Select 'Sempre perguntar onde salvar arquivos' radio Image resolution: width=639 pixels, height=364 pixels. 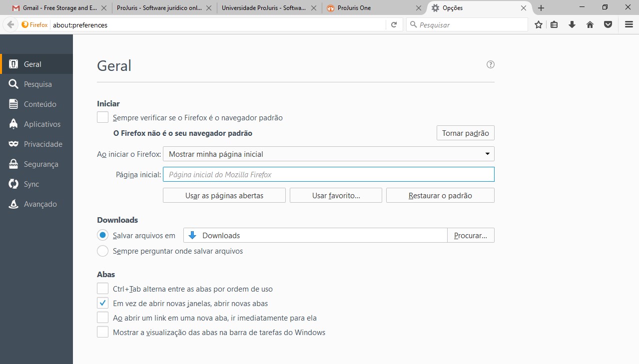click(103, 251)
